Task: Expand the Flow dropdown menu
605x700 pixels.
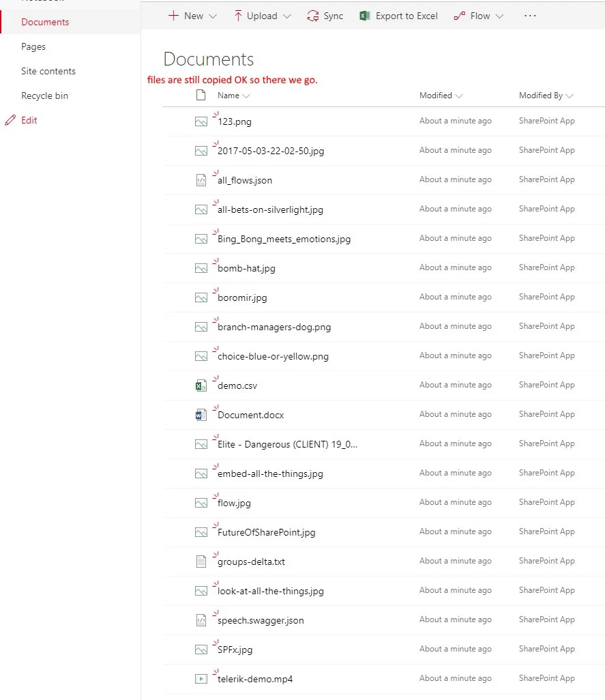Action: (479, 16)
